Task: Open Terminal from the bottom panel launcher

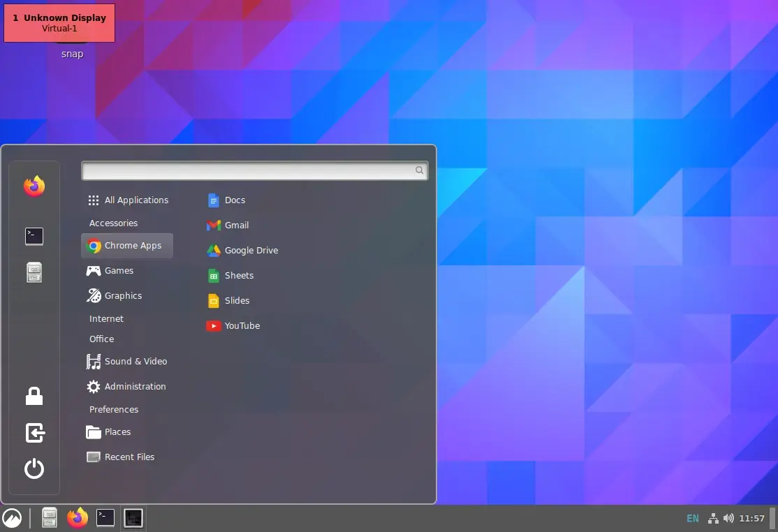Action: tap(105, 518)
